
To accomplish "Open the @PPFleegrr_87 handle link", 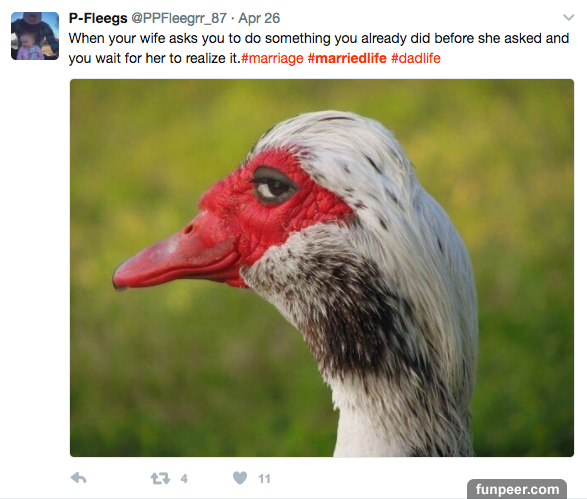I will 179,18.
